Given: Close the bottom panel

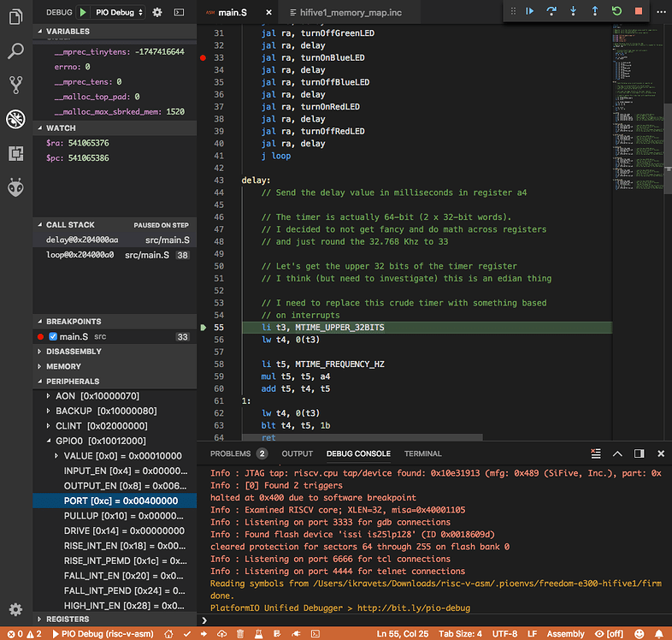Looking at the screenshot, I should (x=661, y=453).
